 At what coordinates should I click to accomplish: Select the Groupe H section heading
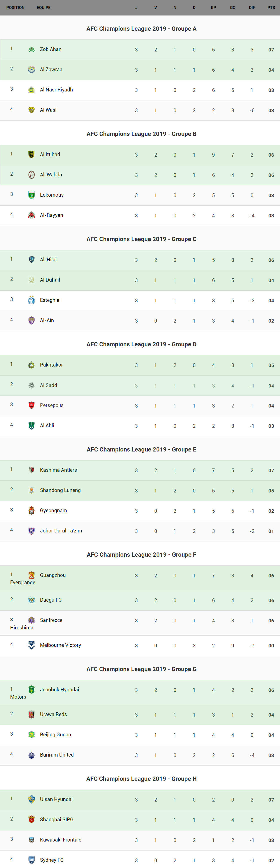(141, 779)
